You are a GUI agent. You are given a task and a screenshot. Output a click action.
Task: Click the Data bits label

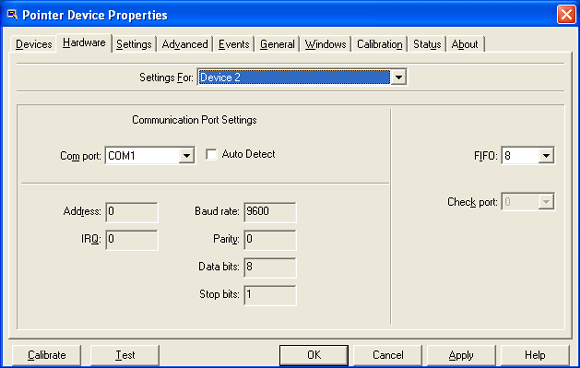pyautogui.click(x=219, y=267)
